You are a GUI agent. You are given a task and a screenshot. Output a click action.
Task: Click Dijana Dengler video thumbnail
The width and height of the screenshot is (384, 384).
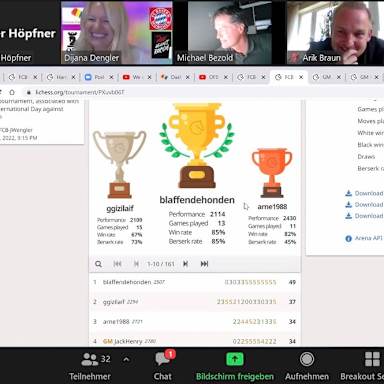(x=117, y=33)
